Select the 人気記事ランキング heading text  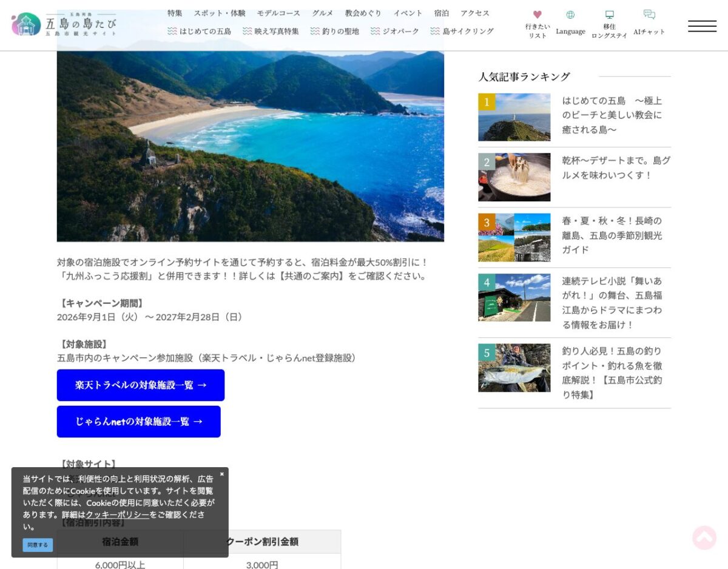524,76
